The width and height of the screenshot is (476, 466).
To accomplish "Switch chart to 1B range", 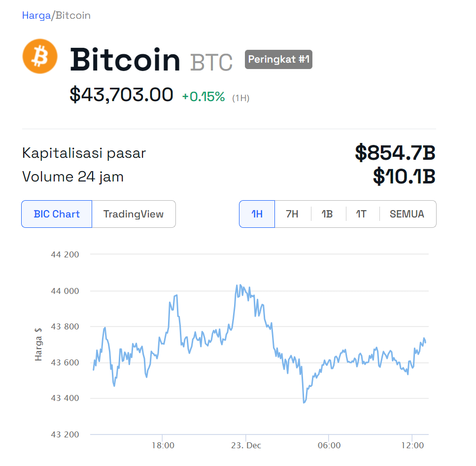I will (x=327, y=214).
